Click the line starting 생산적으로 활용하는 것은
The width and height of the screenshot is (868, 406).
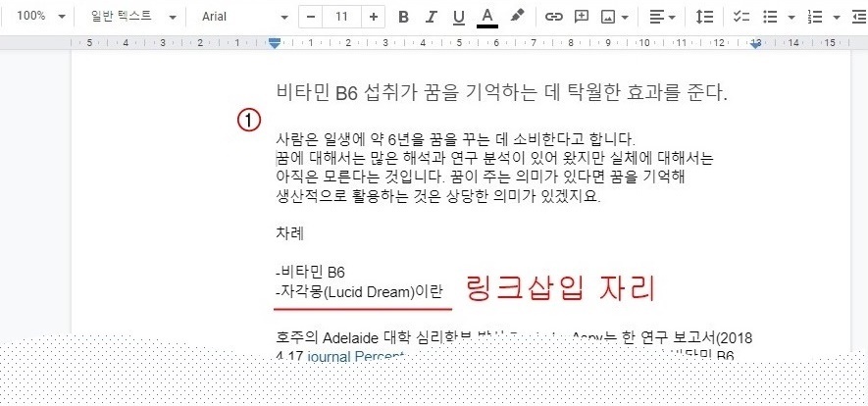(437, 196)
